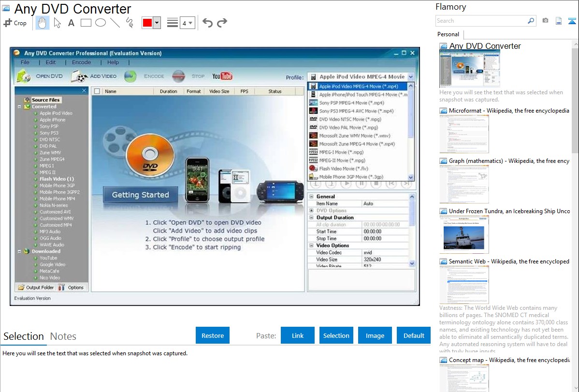The image size is (579, 392).
Task: Select Apple iPhone in the tree
Action: (52, 120)
